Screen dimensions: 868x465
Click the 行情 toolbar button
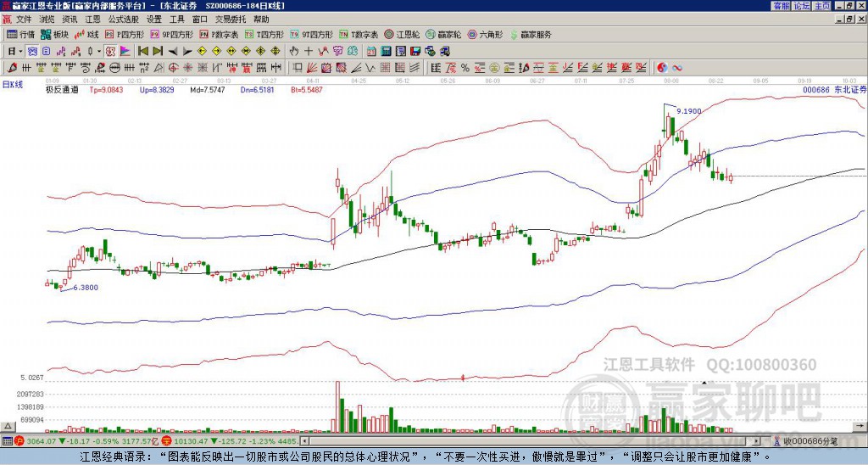[21, 34]
